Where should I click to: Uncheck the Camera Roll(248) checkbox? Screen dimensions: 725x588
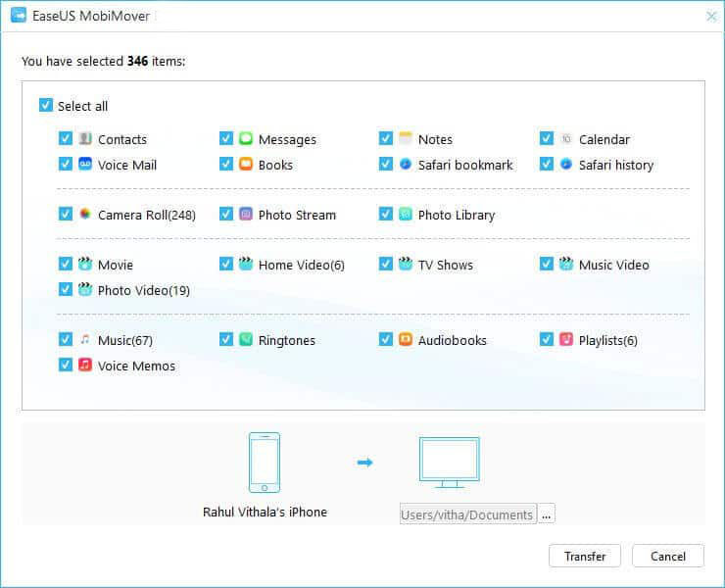point(66,214)
